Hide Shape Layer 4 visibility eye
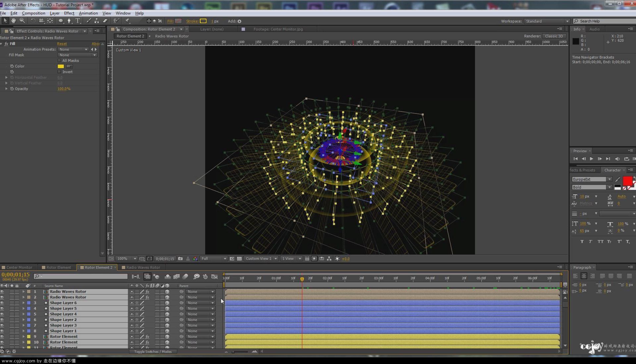Image resolution: width=636 pixels, height=364 pixels. pyautogui.click(x=2, y=314)
